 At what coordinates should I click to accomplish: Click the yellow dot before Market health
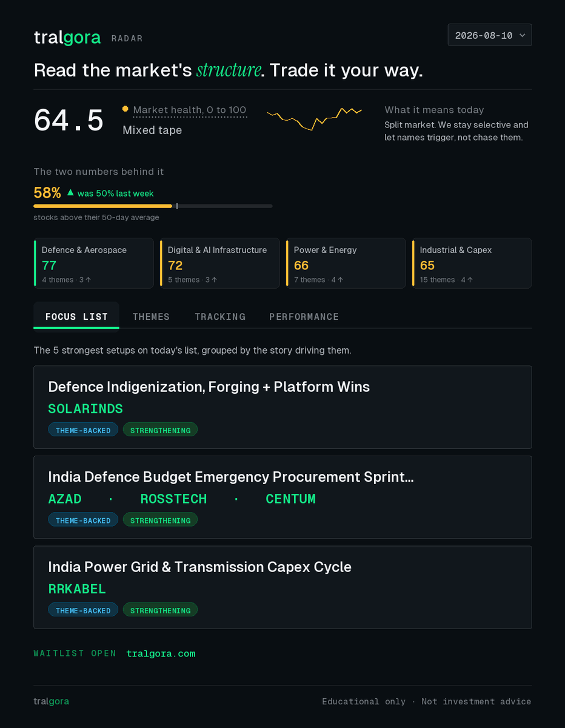click(125, 109)
